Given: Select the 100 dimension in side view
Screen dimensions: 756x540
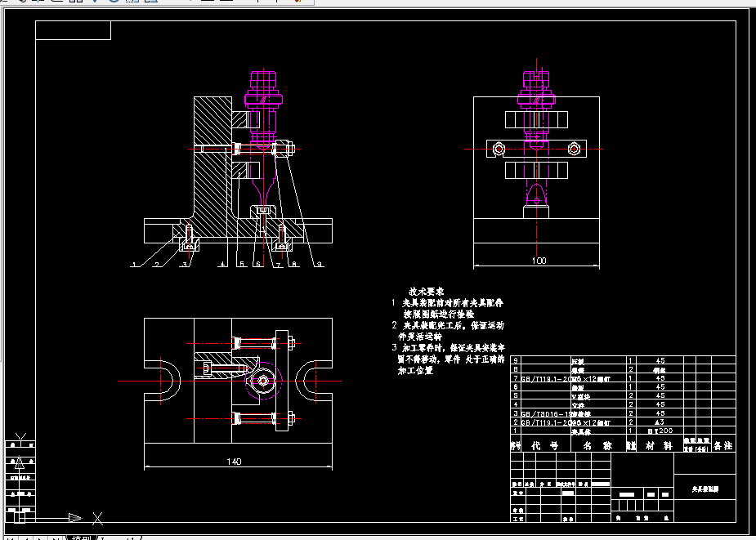Looking at the screenshot, I should coord(539,261).
